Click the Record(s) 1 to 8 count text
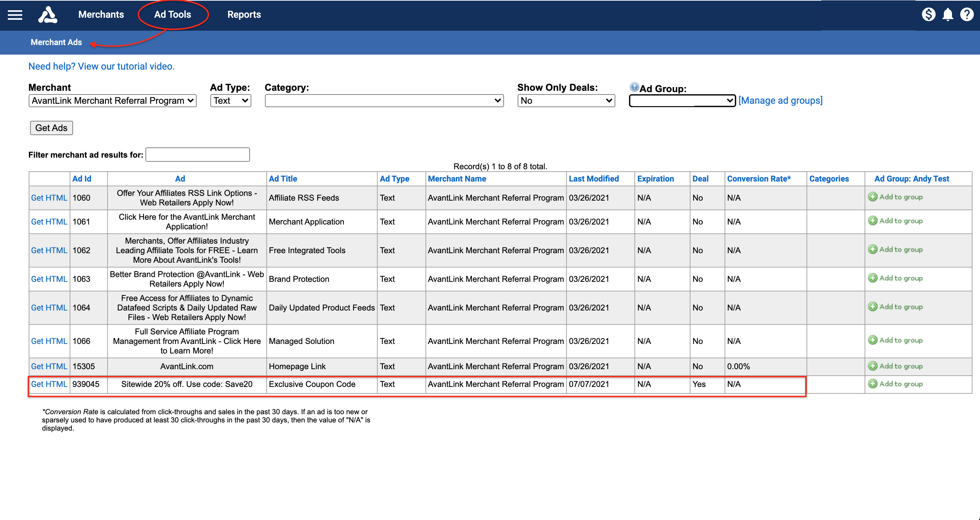 [x=500, y=167]
